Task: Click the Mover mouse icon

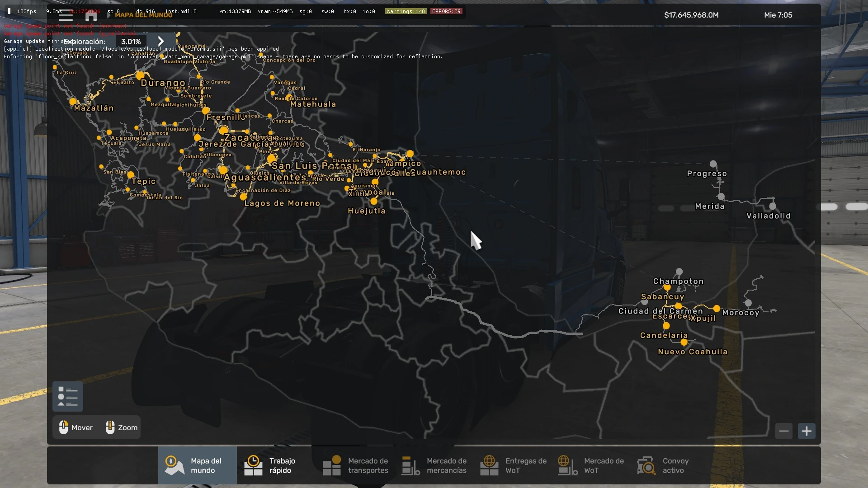Action: point(64,427)
